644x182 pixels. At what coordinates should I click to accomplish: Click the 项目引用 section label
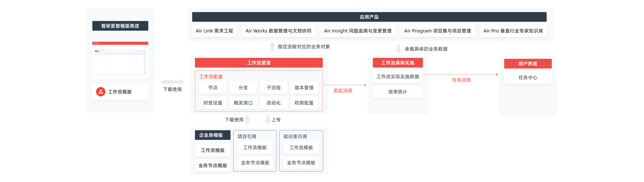tap(247, 136)
